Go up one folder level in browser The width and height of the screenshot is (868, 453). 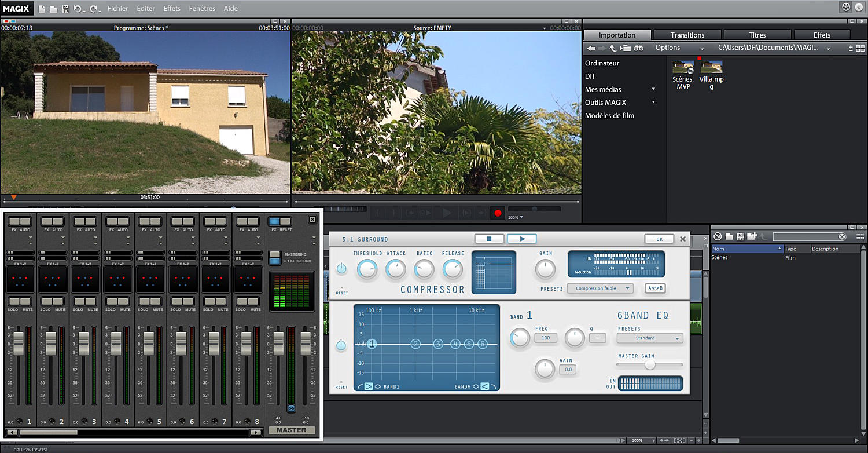pyautogui.click(x=613, y=48)
